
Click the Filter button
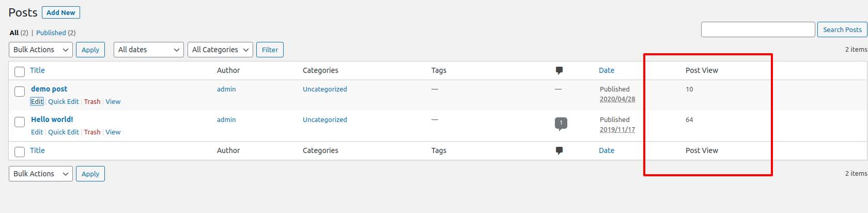(270, 50)
